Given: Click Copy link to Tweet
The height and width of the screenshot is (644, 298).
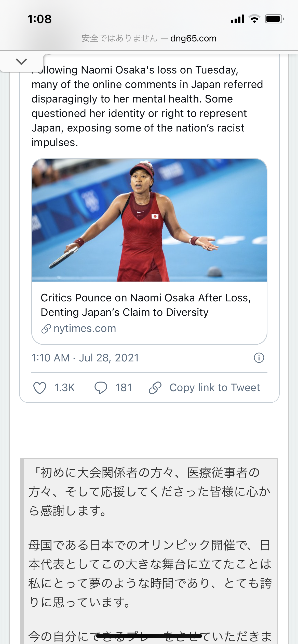Looking at the screenshot, I should coord(215,388).
